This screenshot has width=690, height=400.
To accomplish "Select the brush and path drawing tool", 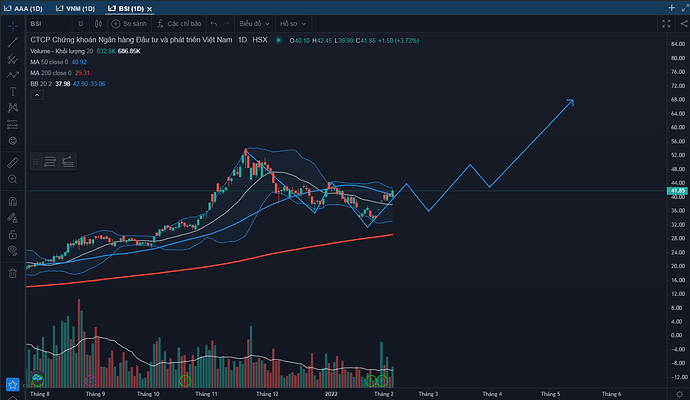I will [x=13, y=75].
